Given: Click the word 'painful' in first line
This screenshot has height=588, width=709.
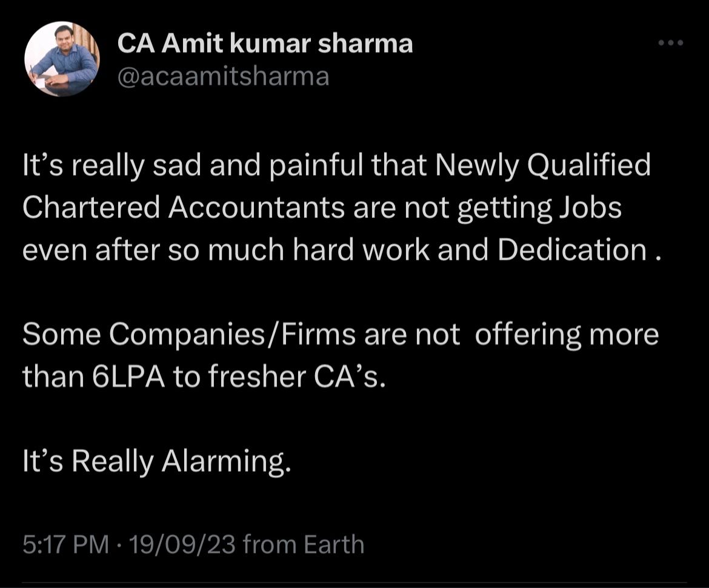Looking at the screenshot, I should [x=317, y=165].
